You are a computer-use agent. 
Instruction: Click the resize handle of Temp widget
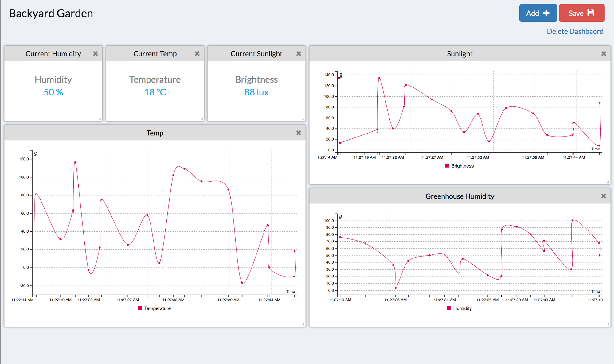pyautogui.click(x=303, y=324)
